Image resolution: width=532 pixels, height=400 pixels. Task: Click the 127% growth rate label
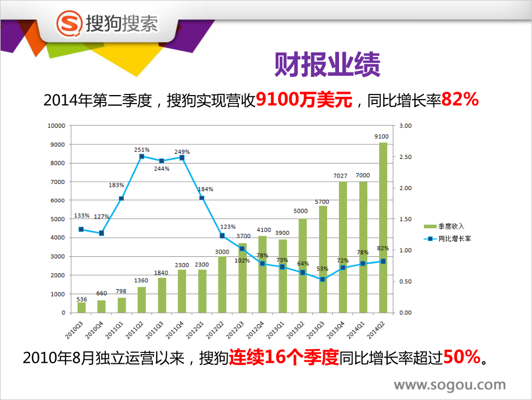click(102, 217)
